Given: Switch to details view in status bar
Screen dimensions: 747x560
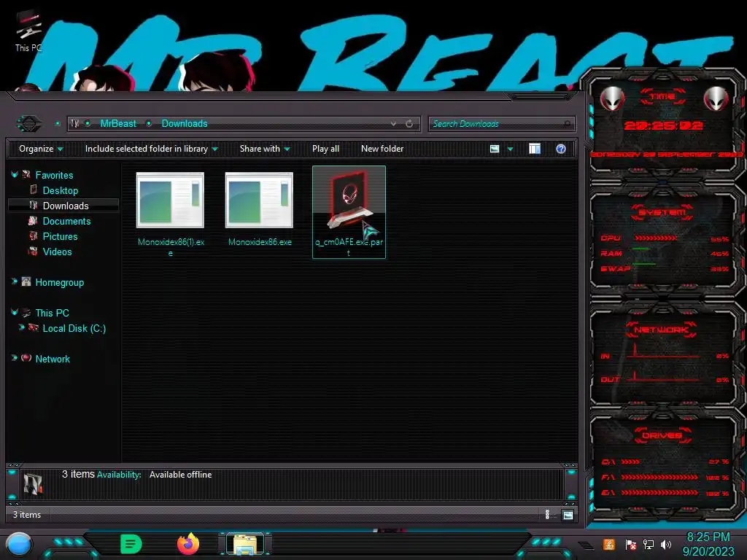Looking at the screenshot, I should click(x=547, y=515).
